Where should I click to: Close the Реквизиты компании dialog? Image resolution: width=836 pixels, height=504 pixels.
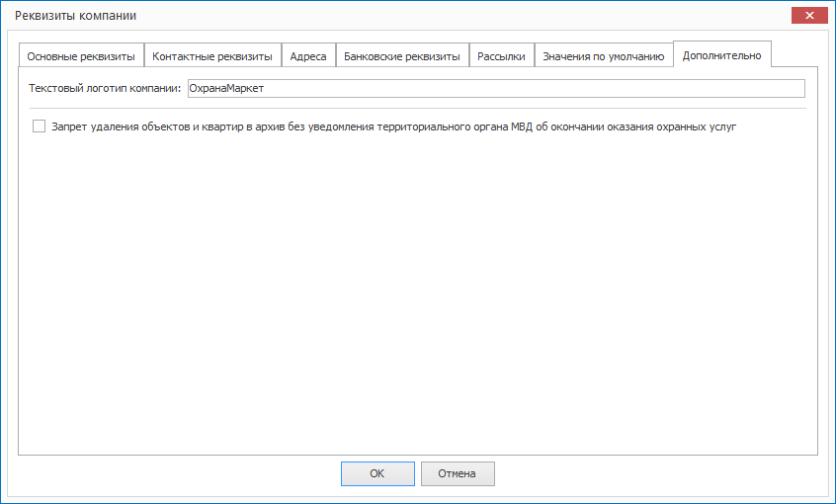click(809, 16)
